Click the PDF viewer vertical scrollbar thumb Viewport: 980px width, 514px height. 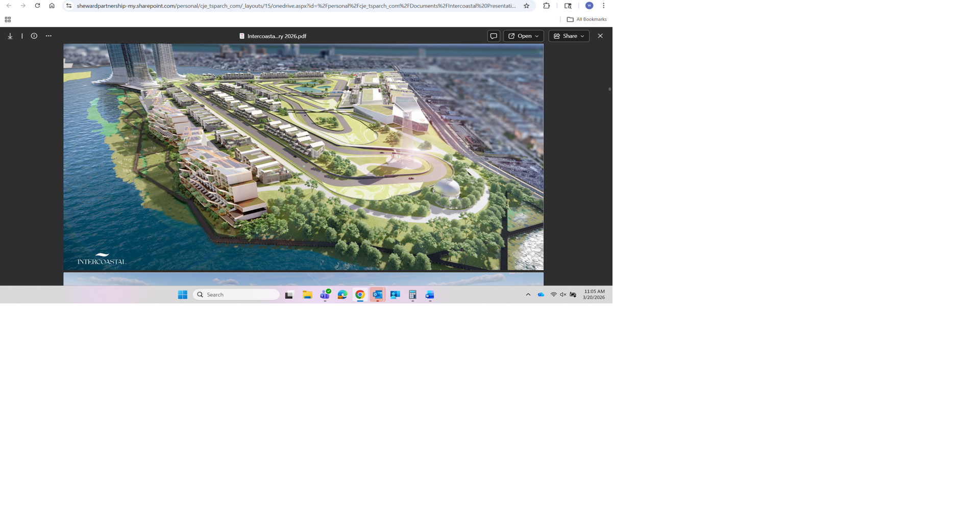tap(609, 89)
